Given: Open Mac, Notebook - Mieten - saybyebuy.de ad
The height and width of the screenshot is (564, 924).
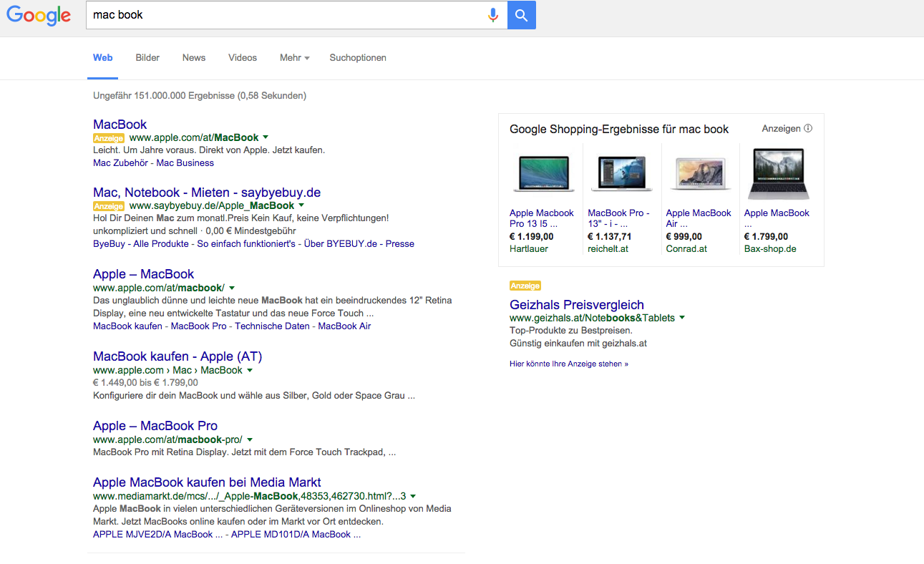Looking at the screenshot, I should point(207,193).
